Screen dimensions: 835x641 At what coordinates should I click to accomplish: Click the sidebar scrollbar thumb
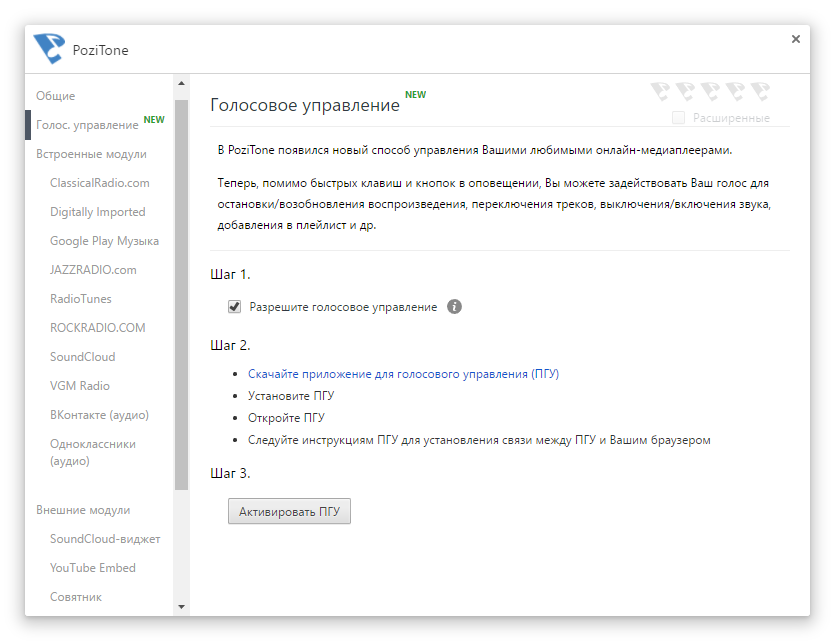(x=182, y=294)
